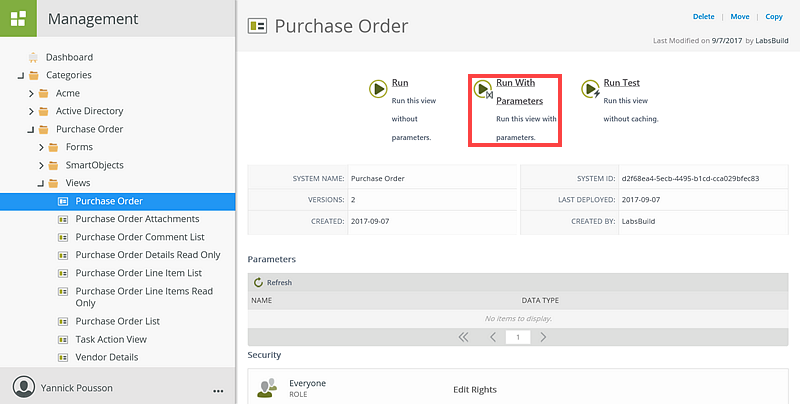Click the Copy link in the header
Screen dimensions: 800x404
(773, 16)
